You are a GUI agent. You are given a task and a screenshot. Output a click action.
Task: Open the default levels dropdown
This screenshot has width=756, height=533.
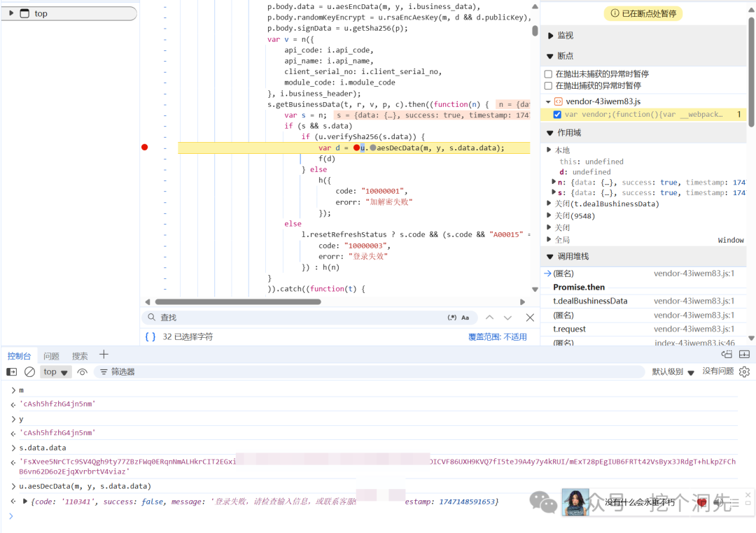point(673,371)
